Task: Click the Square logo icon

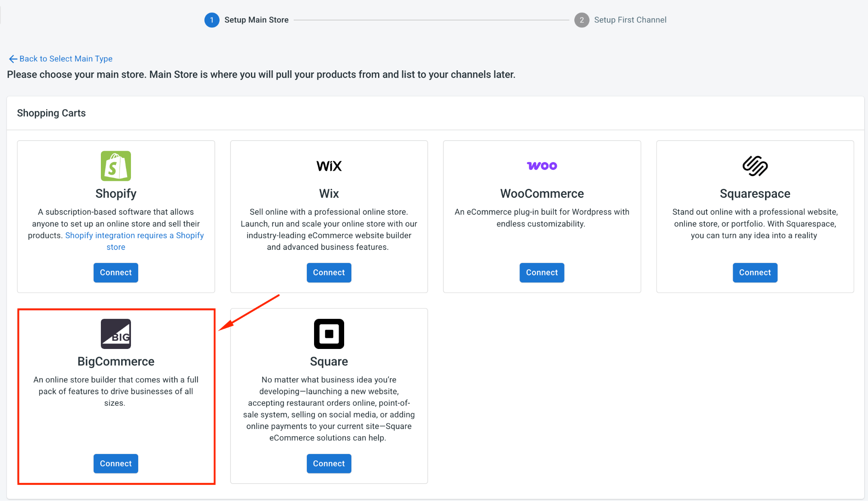Action: (x=329, y=334)
